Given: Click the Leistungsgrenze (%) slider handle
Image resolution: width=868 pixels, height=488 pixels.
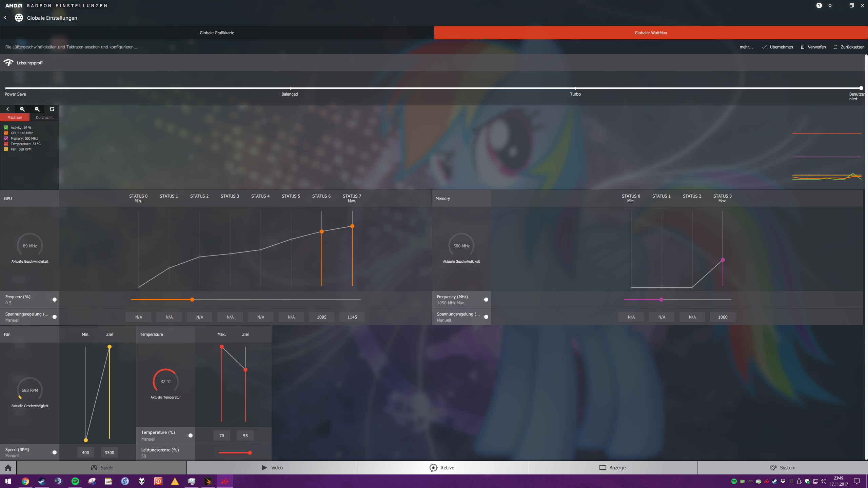Looking at the screenshot, I should coord(250,453).
